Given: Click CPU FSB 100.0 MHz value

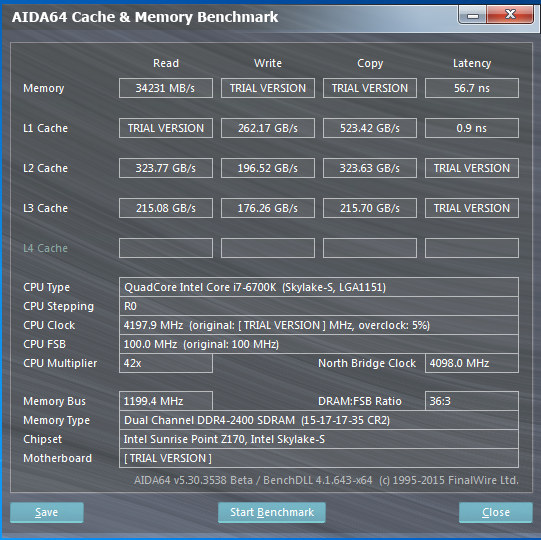Looking at the screenshot, I should click(319, 344).
